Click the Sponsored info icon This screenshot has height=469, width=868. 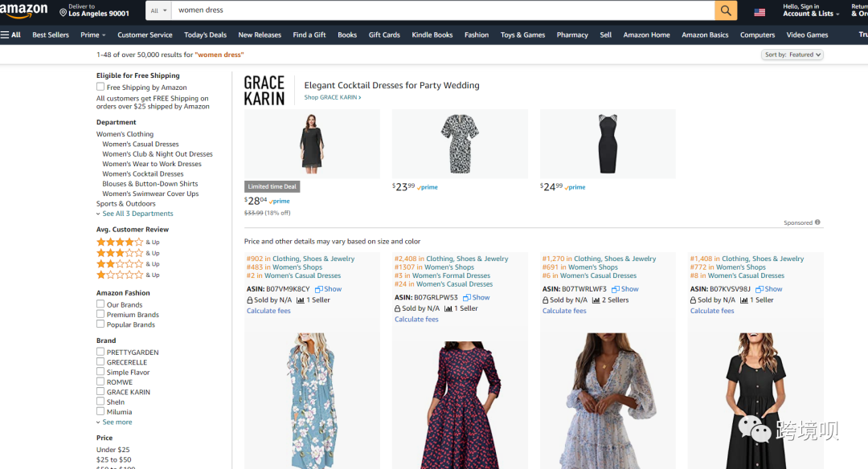817,222
